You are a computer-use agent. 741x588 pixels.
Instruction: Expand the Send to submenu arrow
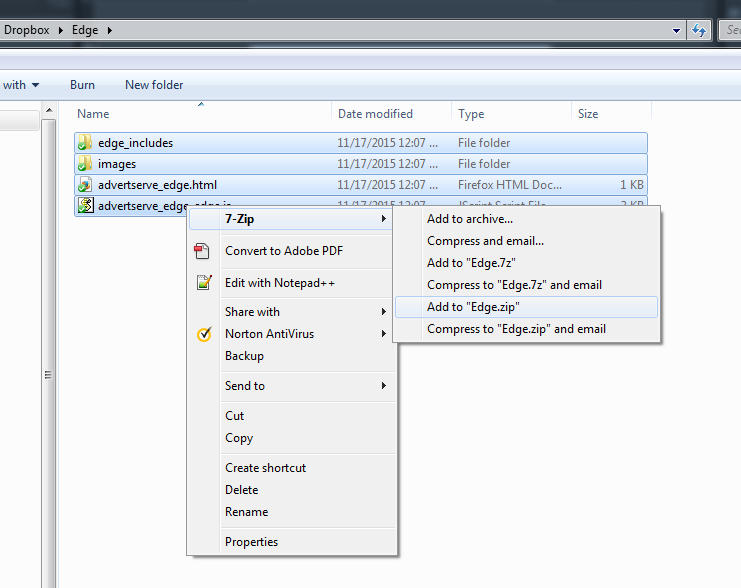(x=384, y=386)
